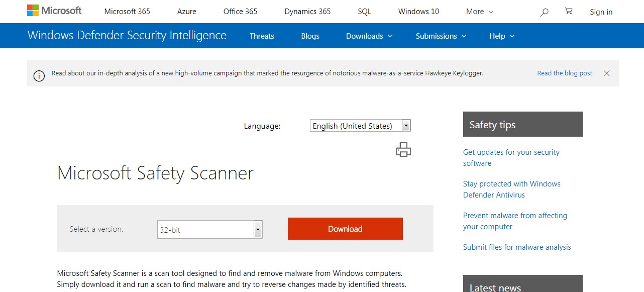Open the Downloads dropdown menu
644x292 pixels.
(369, 36)
